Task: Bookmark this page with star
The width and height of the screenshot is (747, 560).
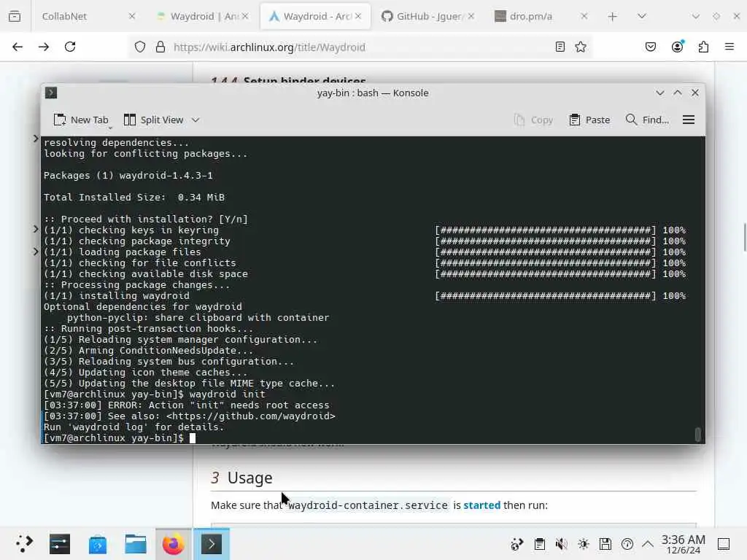Action: 580,47
